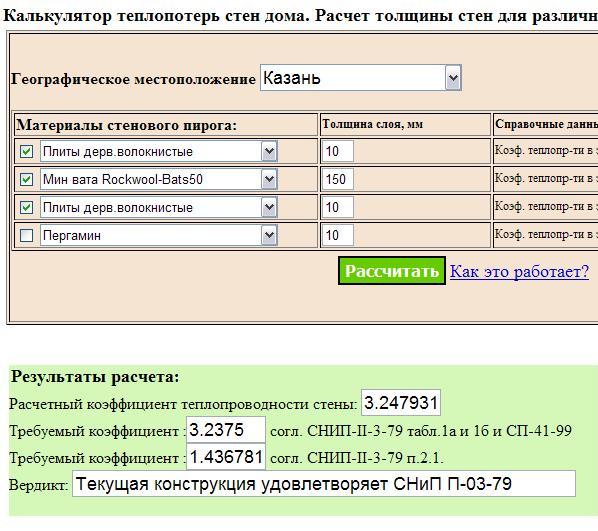The height and width of the screenshot is (531, 598).
Task: Uncheck the Мин вата Rockwool-Bats50 checkbox
Action: 26,179
